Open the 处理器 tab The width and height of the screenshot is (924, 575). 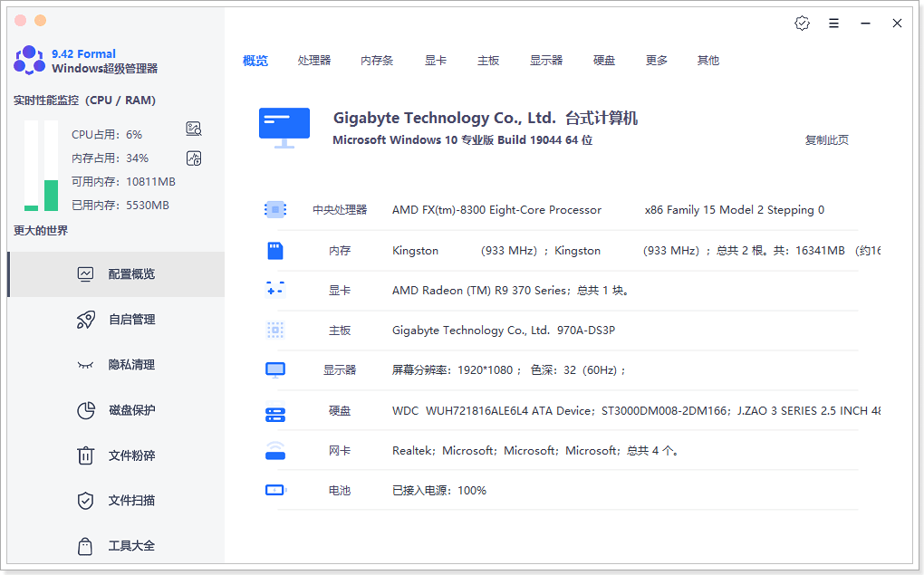314,60
